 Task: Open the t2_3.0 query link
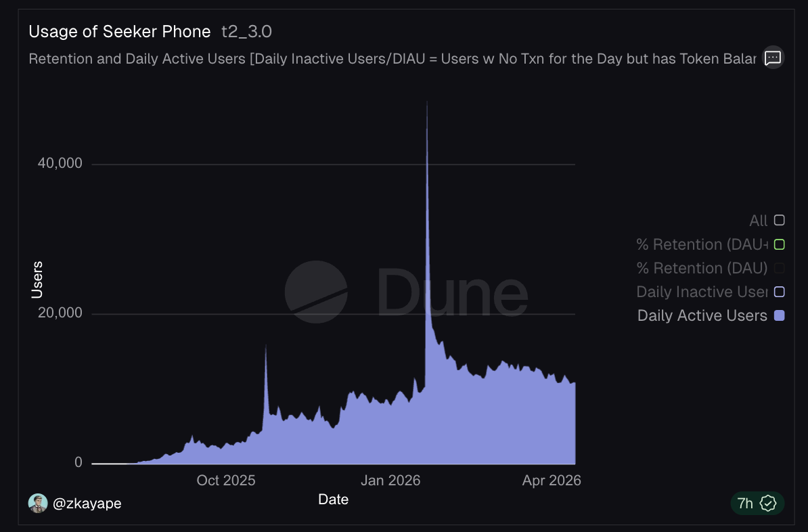[247, 31]
